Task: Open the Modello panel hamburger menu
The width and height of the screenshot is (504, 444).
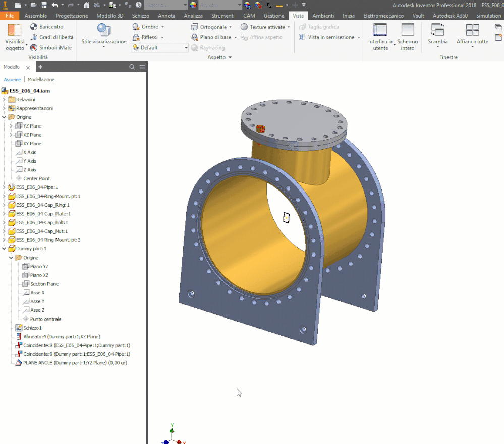Action: tap(142, 67)
